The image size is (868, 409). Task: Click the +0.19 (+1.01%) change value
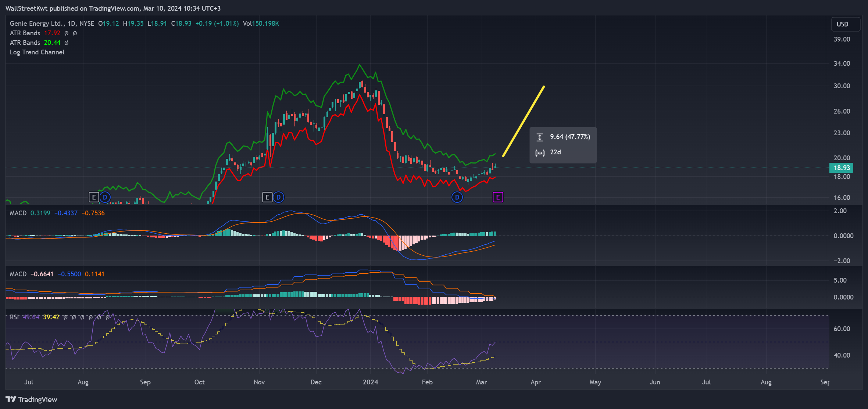click(x=217, y=24)
